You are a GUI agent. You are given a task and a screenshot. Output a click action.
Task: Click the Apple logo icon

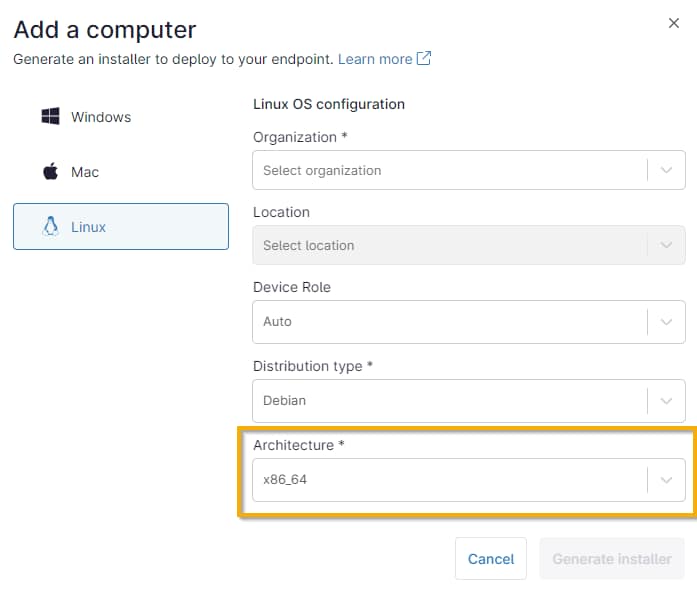50,172
